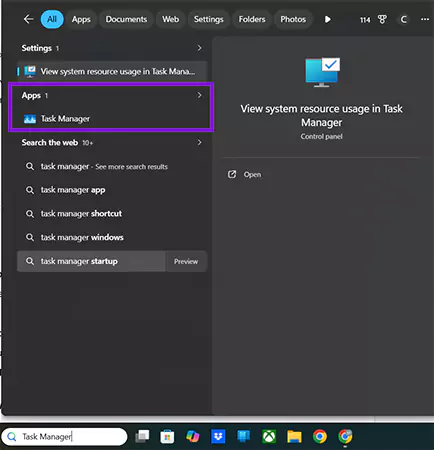This screenshot has width=434, height=450.
Task: Click the taskbar search magnifier icon
Action: click(x=12, y=437)
